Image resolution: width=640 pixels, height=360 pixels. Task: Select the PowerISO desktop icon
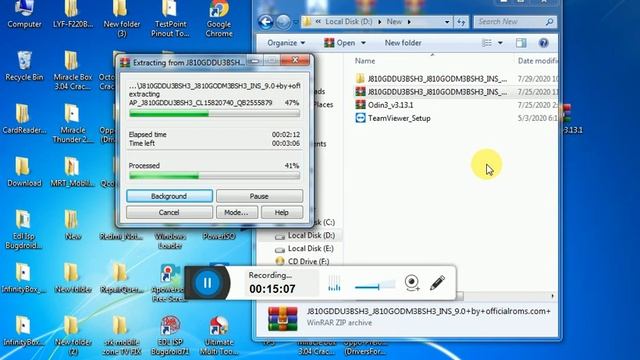[219, 236]
